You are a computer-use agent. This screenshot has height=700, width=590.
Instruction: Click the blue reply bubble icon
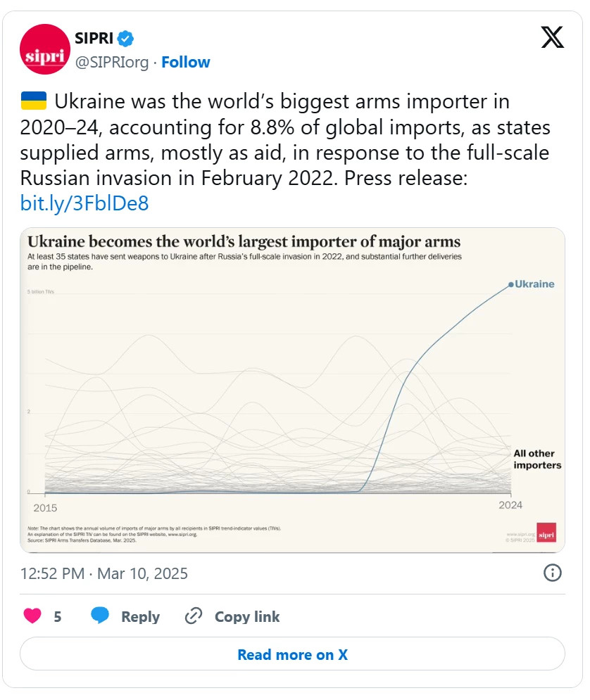click(x=100, y=615)
